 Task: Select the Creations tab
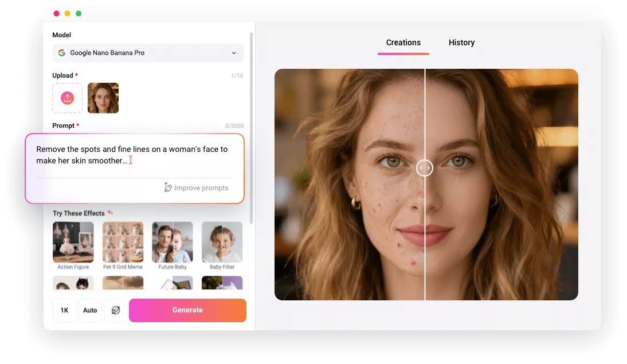(x=403, y=42)
